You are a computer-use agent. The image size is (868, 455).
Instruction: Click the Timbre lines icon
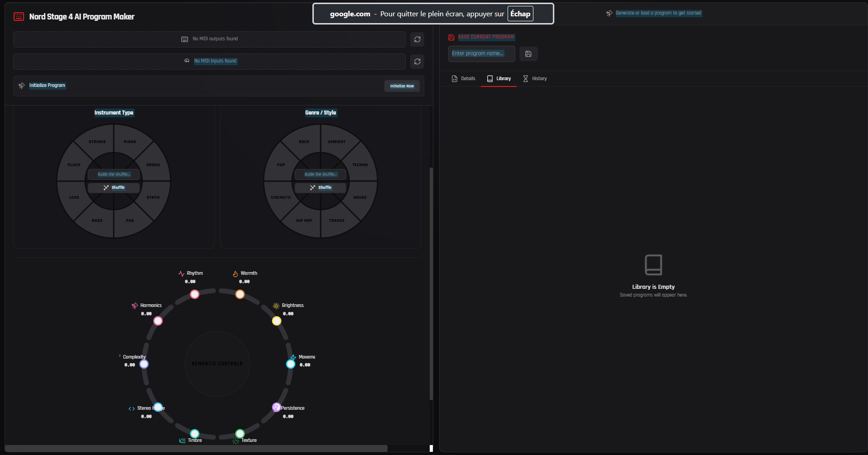182,441
